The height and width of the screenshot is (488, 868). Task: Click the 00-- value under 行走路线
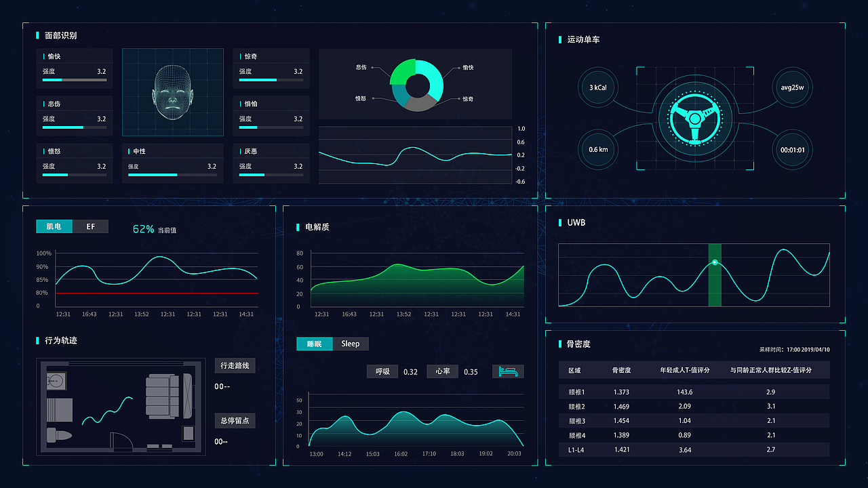pyautogui.click(x=222, y=387)
